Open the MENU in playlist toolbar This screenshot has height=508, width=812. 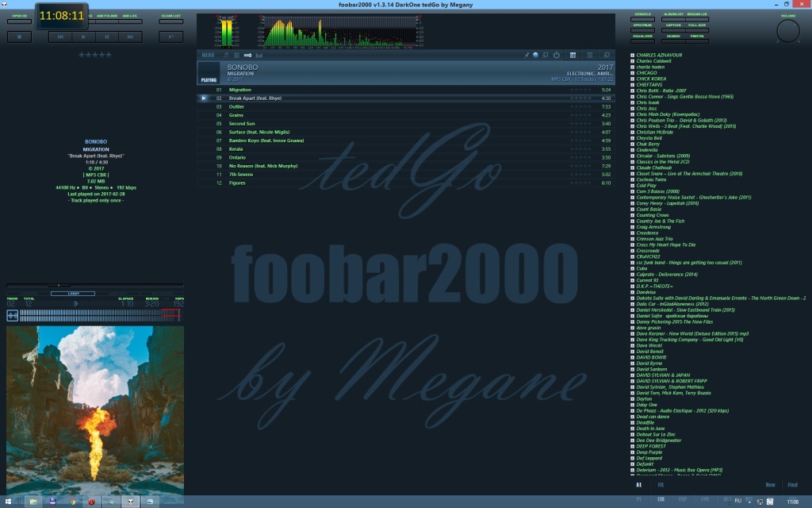coord(208,55)
